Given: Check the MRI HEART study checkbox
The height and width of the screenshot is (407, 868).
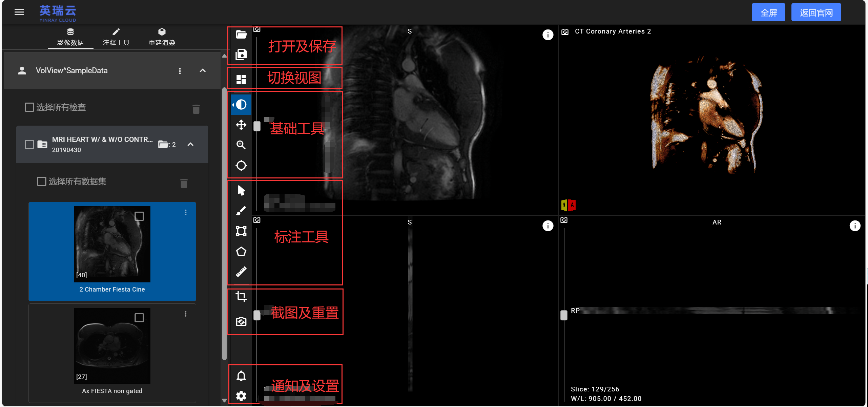Looking at the screenshot, I should [x=29, y=145].
